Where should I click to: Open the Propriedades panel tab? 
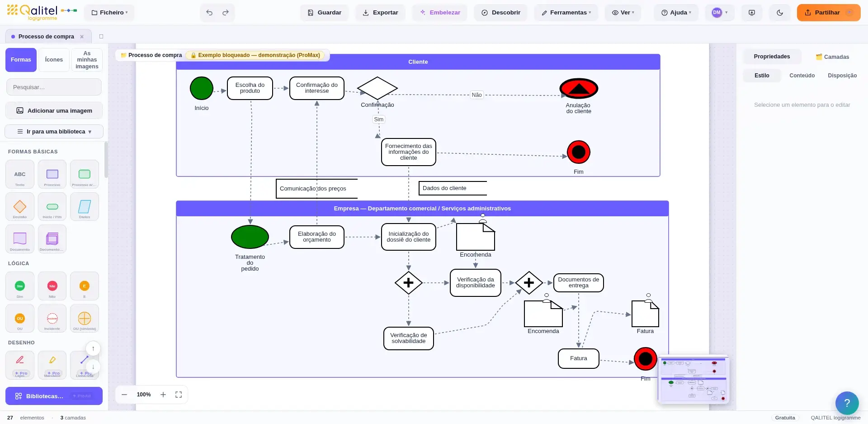point(772,57)
